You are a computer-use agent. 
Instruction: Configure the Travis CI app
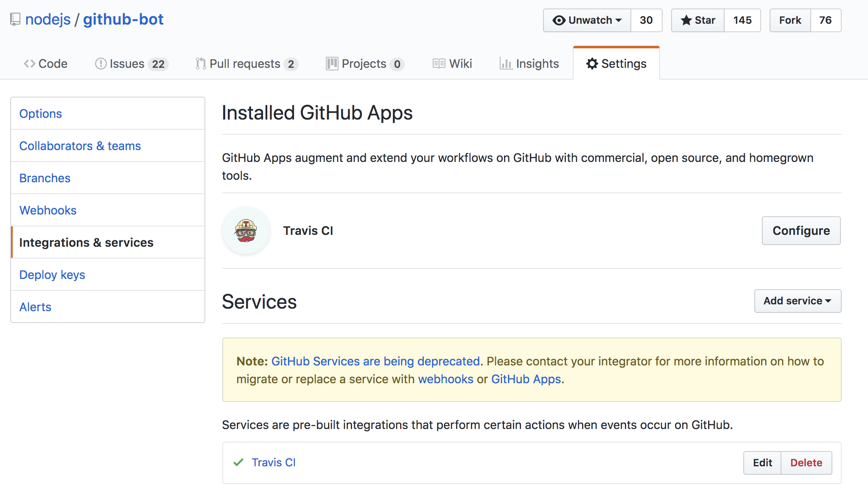tap(801, 231)
